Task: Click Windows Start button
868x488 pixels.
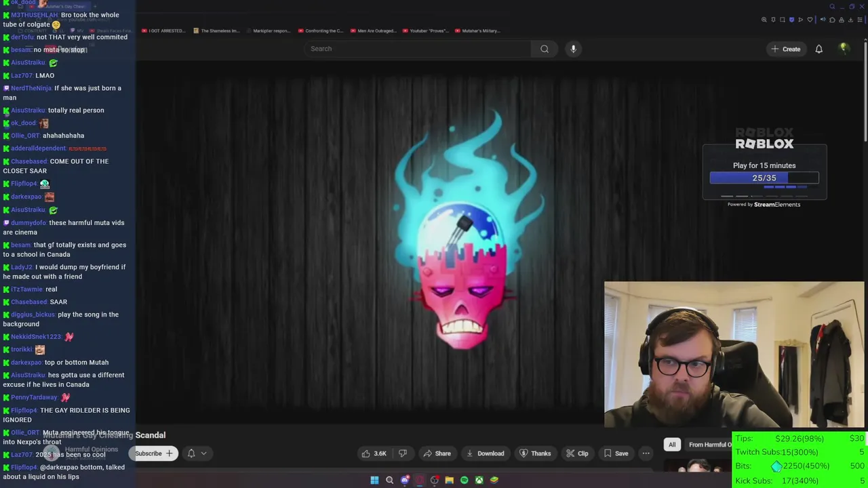Action: (x=374, y=480)
